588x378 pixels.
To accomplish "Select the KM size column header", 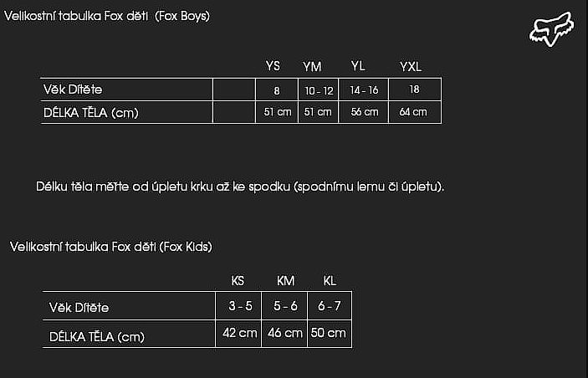I will 285,280.
